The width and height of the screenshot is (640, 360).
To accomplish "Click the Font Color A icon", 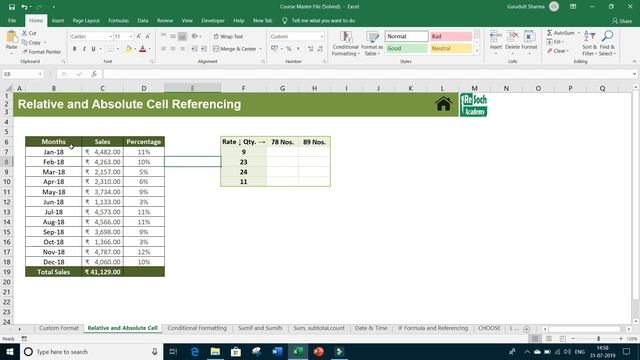I will [x=142, y=49].
